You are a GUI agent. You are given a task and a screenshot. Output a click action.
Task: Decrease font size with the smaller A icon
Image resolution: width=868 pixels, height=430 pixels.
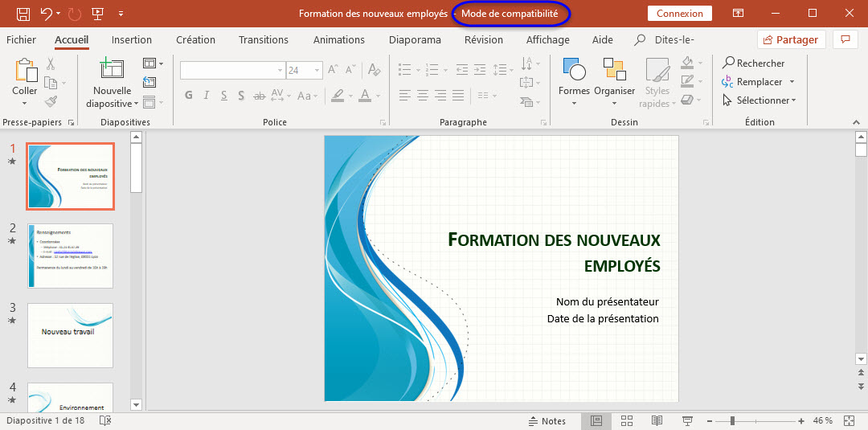pos(350,70)
